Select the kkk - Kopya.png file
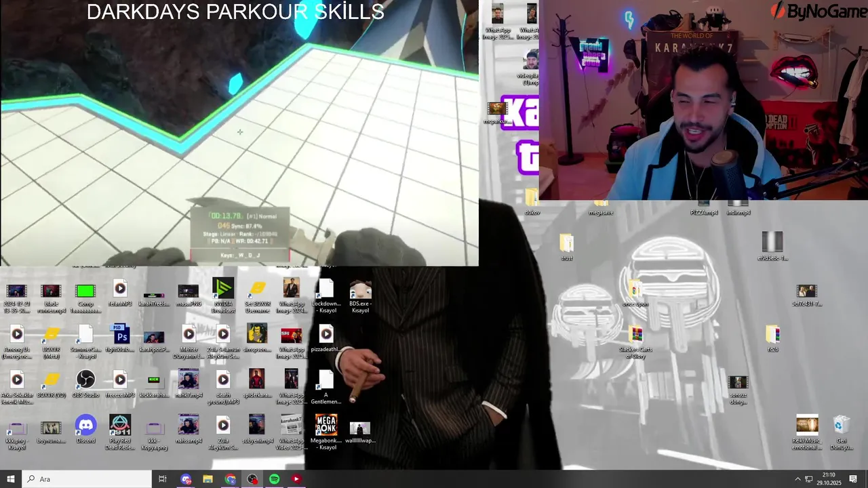868x488 pixels. [154, 428]
